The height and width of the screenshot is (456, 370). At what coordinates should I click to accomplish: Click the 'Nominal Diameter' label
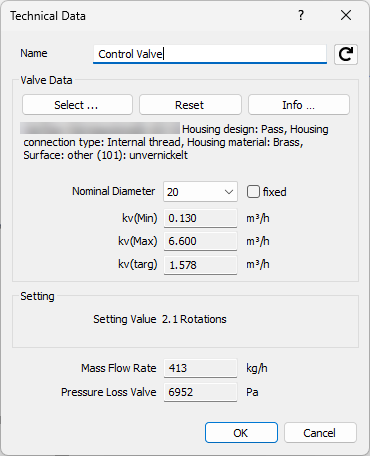(114, 191)
